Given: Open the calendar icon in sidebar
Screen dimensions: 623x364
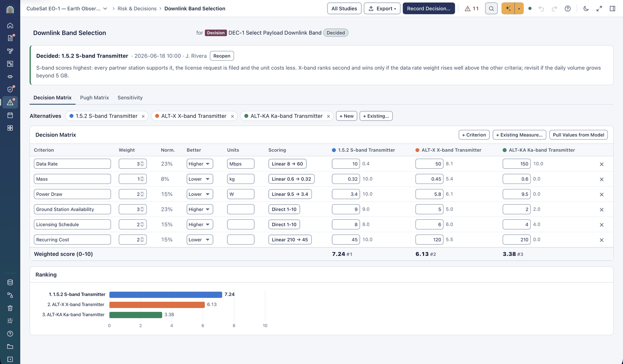Looking at the screenshot, I should click(10, 115).
